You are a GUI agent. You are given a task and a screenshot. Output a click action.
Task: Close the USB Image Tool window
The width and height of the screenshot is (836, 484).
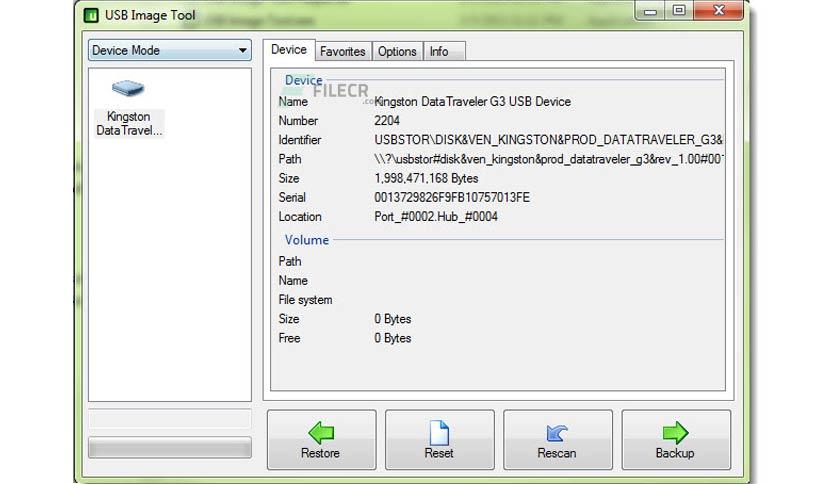click(719, 11)
